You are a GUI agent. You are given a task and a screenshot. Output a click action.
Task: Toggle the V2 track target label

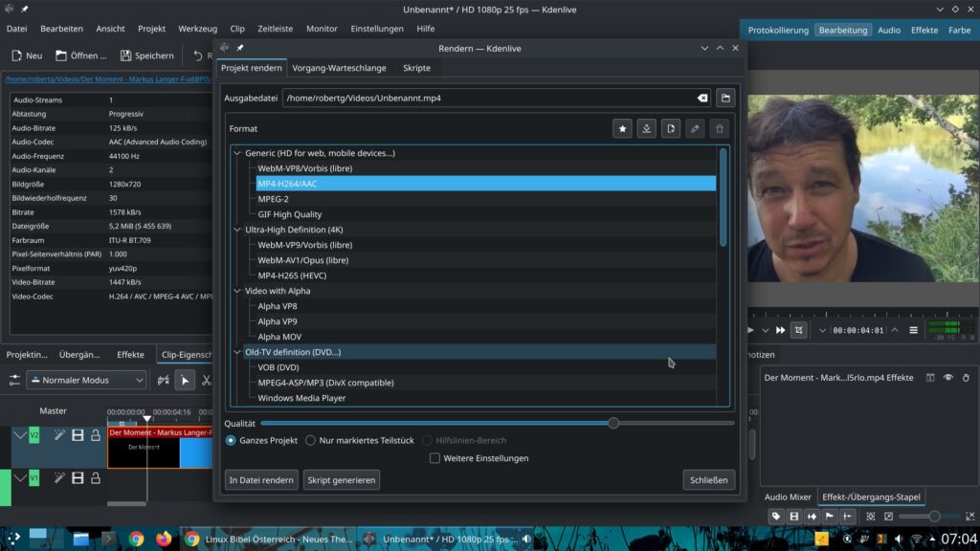pos(34,435)
